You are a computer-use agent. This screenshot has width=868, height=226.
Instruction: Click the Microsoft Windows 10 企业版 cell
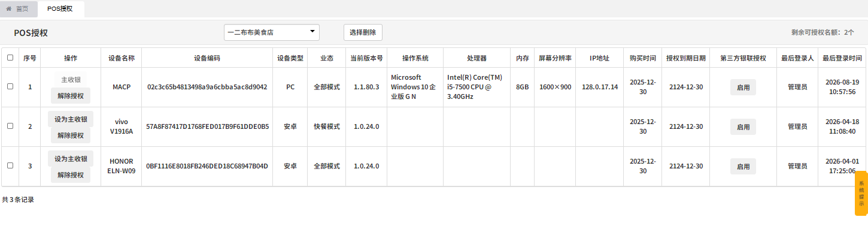click(415, 87)
